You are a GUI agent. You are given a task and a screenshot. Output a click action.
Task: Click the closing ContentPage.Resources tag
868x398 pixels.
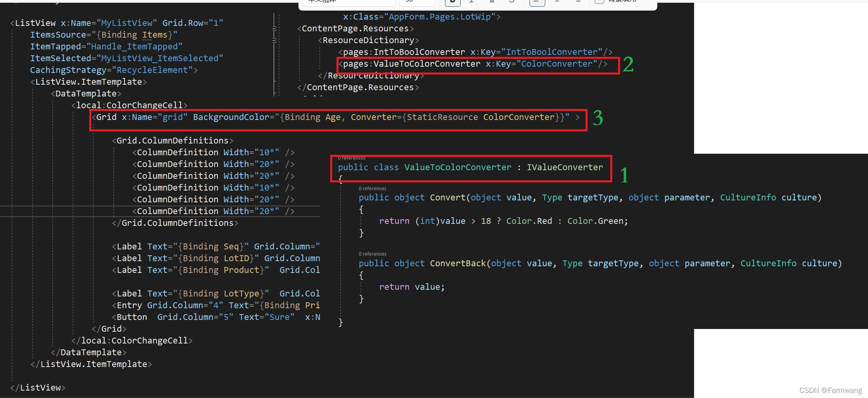point(358,87)
